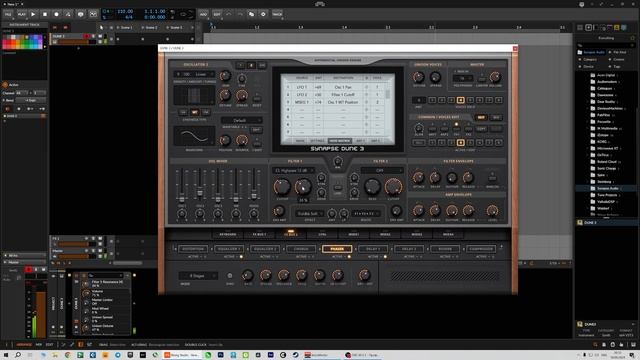Select highlighted voice 4 in Voice Solo row
640x360 pixels.
point(460,100)
